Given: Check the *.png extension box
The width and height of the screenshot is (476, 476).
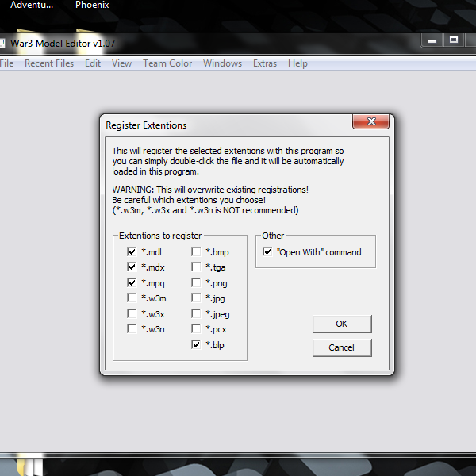Looking at the screenshot, I should click(x=196, y=282).
